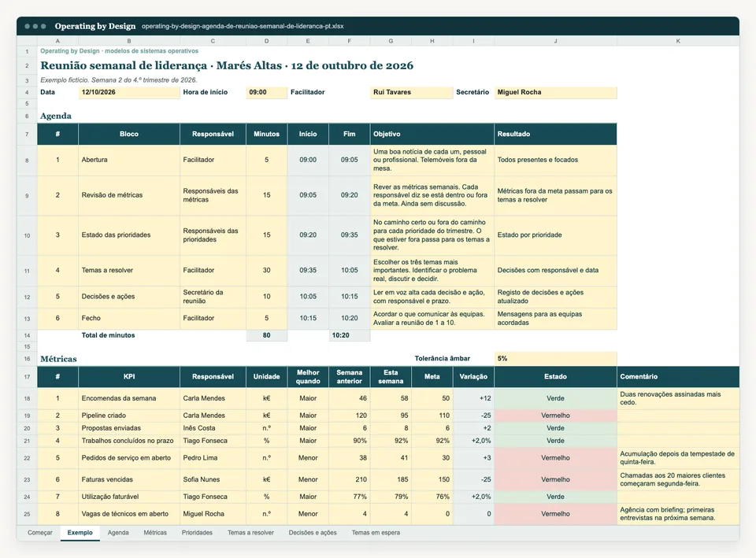Select the Temas a resolver agenda cell

point(129,270)
